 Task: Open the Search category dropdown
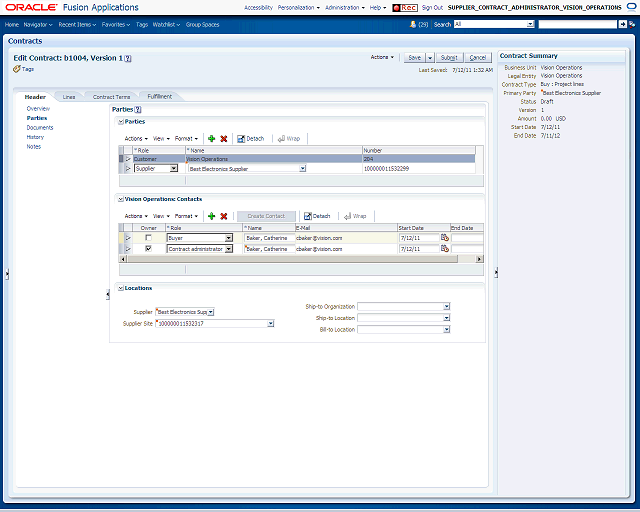point(530,24)
